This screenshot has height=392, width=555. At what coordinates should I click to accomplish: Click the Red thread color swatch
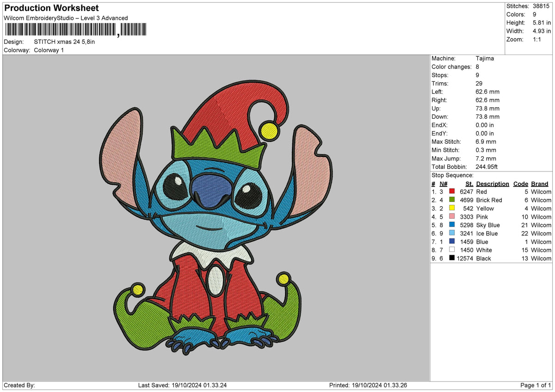click(x=452, y=191)
